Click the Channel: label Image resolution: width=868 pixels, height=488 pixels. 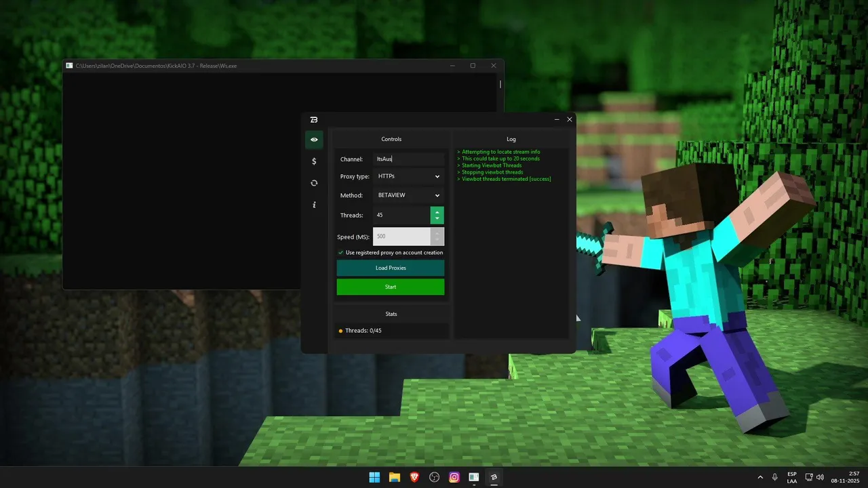pos(351,159)
